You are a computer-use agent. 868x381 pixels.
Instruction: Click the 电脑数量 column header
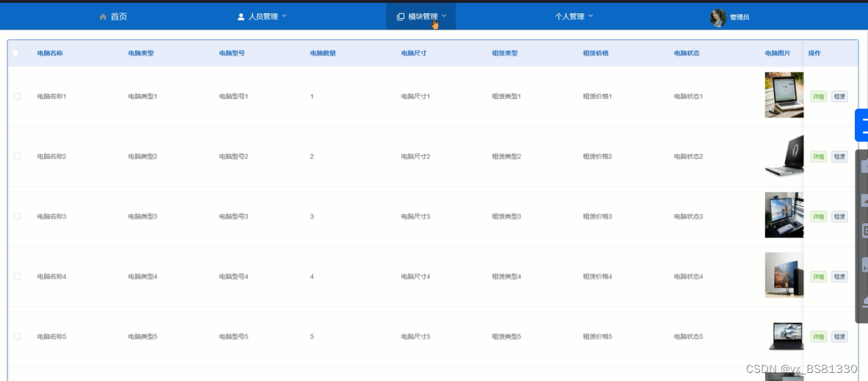point(322,53)
